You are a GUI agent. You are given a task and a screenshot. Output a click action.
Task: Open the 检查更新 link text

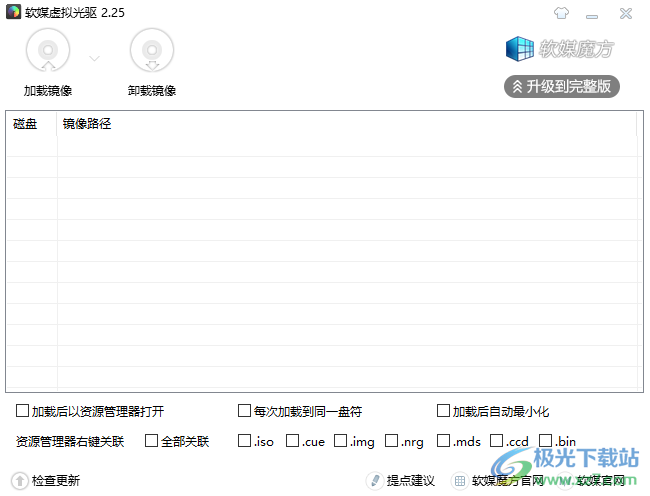coord(56,481)
